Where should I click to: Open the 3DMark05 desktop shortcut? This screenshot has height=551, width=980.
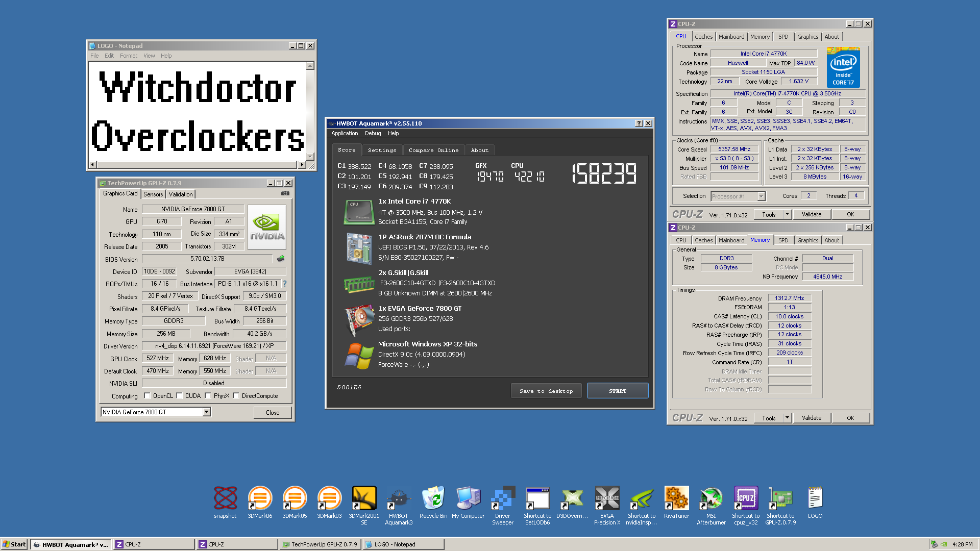(295, 498)
